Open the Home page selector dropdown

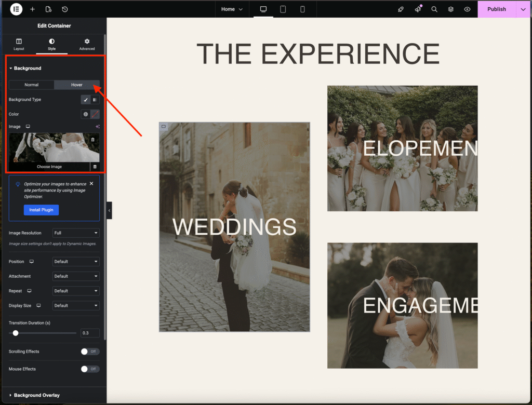pyautogui.click(x=232, y=9)
